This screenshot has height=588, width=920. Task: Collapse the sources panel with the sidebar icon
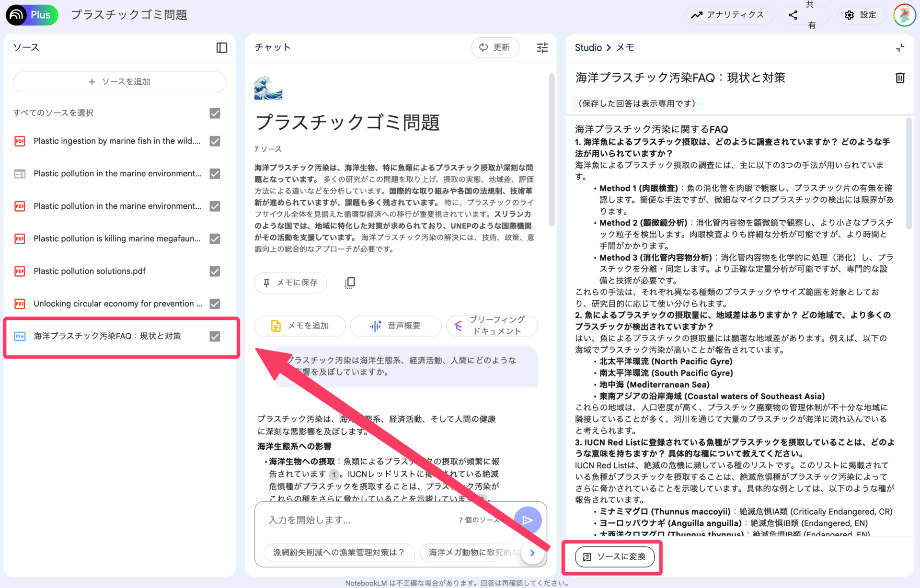tap(221, 47)
